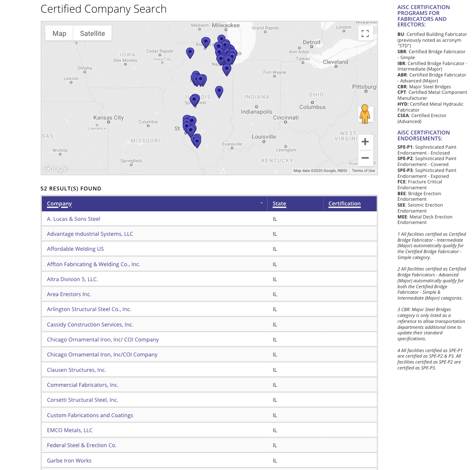This screenshot has height=470, width=476.
Task: Open the map Terms of Use link
Action: point(364,171)
